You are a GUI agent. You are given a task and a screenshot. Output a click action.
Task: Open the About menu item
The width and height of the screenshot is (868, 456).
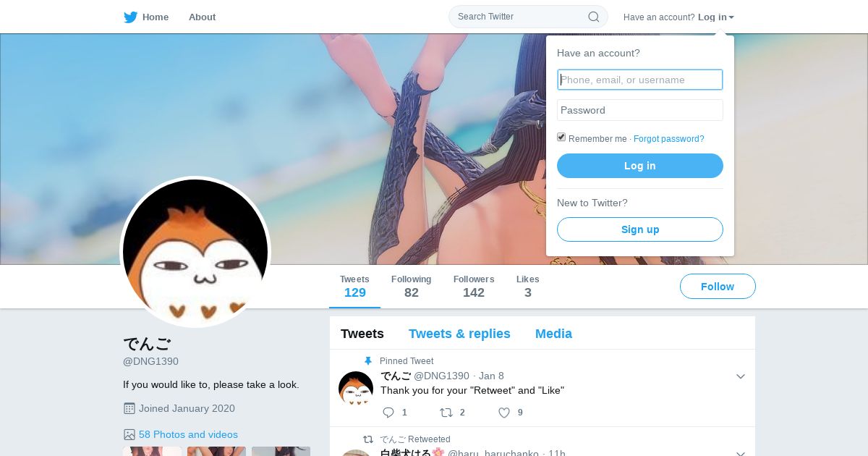pos(202,17)
